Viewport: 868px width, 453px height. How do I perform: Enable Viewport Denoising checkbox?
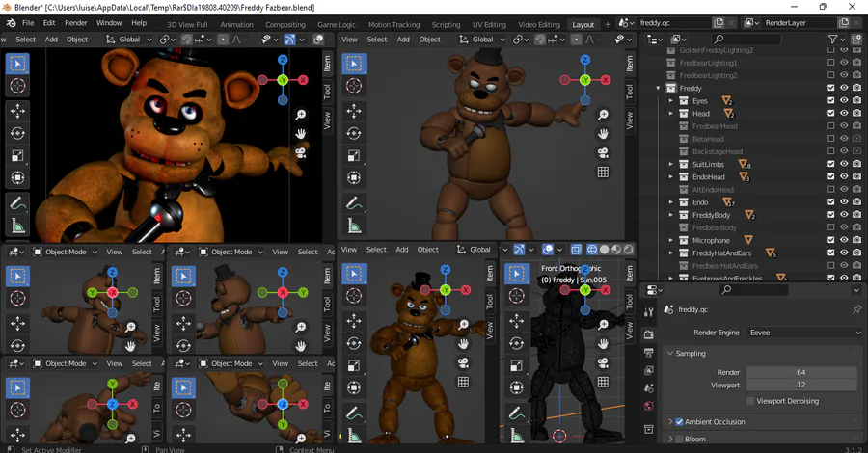click(x=750, y=401)
